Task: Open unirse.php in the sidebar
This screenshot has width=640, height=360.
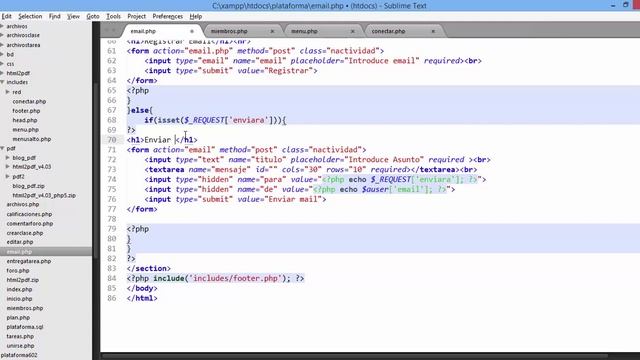Action: pos(20,345)
